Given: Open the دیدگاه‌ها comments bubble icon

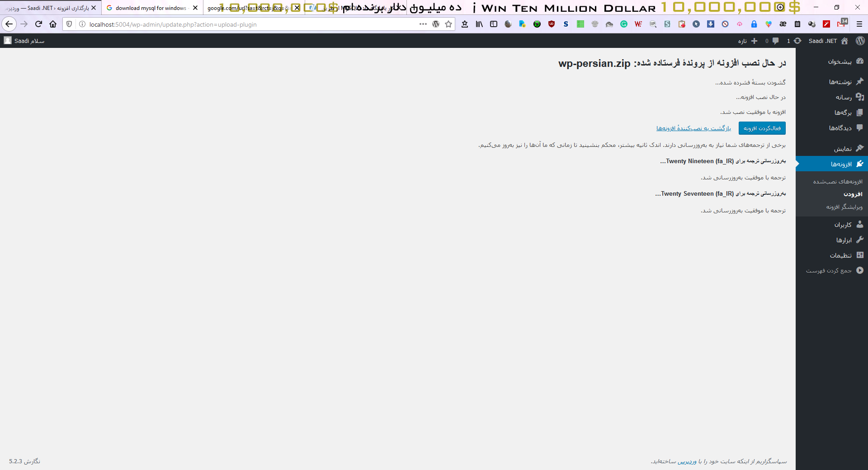Looking at the screenshot, I should [860, 128].
